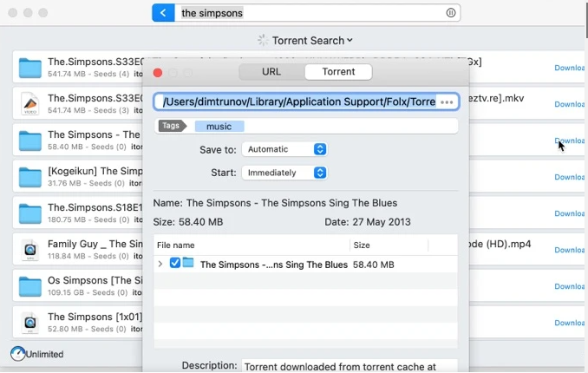Open the Torrent Search dropdown
This screenshot has height=373, width=588.
click(x=312, y=40)
